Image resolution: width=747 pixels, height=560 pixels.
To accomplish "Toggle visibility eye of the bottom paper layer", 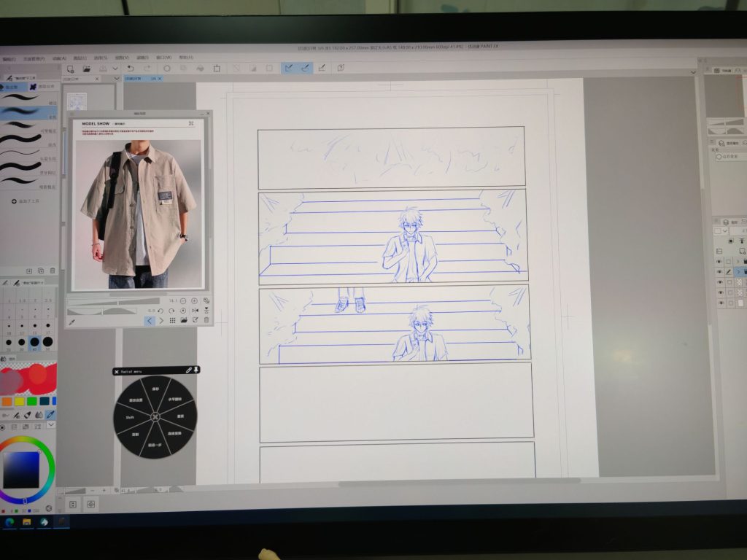I will point(720,303).
